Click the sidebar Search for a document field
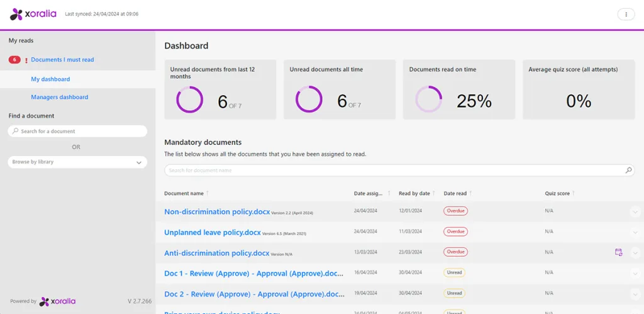Image resolution: width=644 pixels, height=314 pixels. [77, 131]
